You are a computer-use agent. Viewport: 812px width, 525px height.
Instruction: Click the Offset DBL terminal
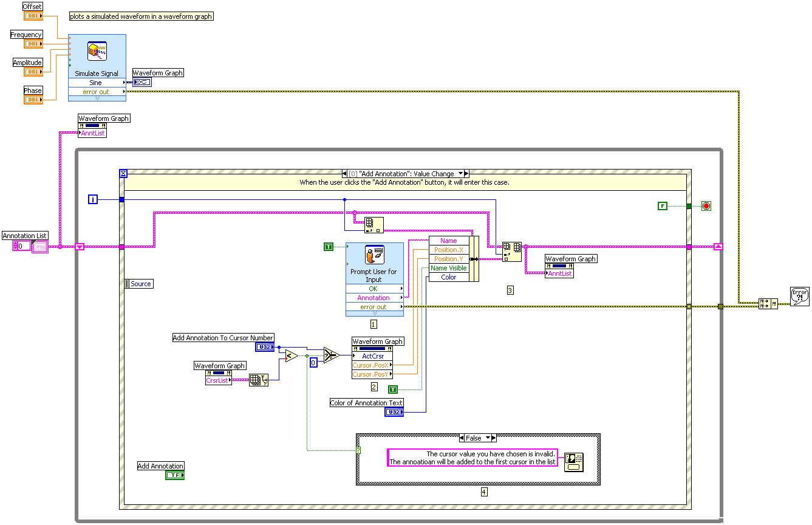point(33,16)
